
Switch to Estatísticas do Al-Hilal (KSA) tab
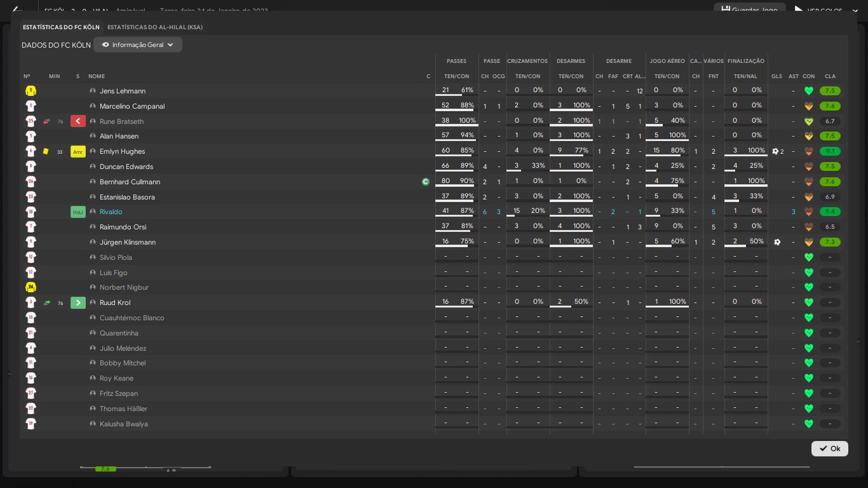click(155, 27)
